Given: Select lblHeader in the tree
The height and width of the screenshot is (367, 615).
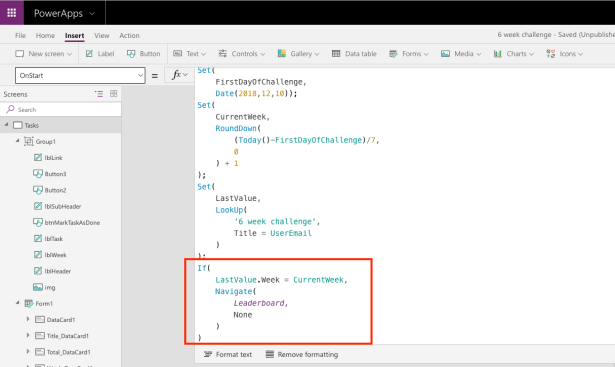Looking at the screenshot, I should [58, 271].
